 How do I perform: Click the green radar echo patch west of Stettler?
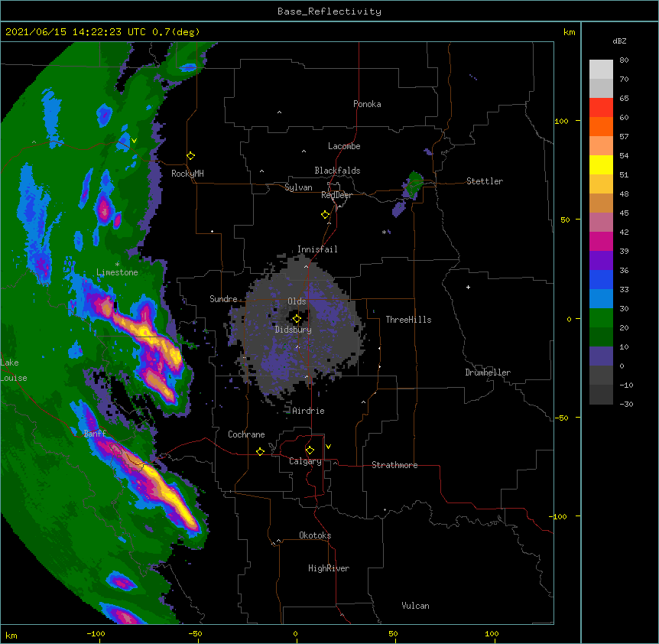(415, 184)
